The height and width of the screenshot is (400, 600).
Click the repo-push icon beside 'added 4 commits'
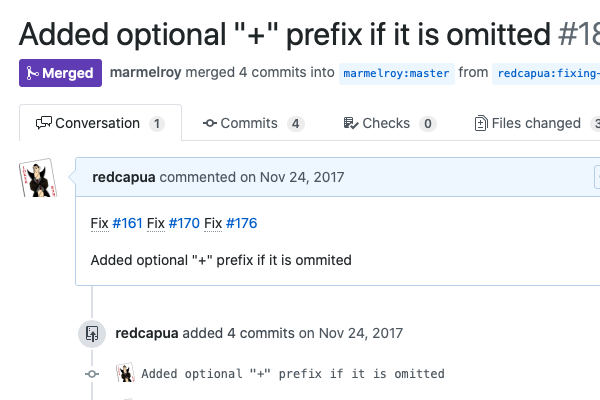[92, 334]
